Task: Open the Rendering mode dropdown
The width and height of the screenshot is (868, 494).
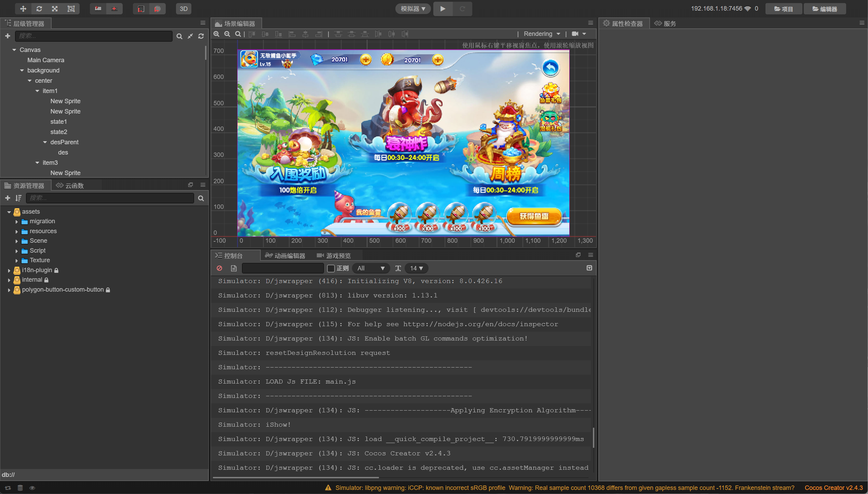Action: 542,34
